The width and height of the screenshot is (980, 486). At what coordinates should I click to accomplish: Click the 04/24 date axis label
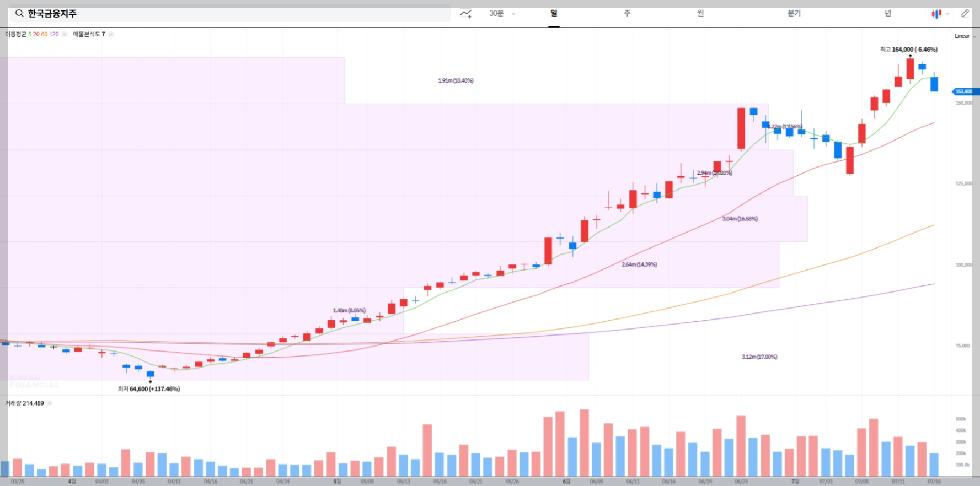tap(283, 482)
